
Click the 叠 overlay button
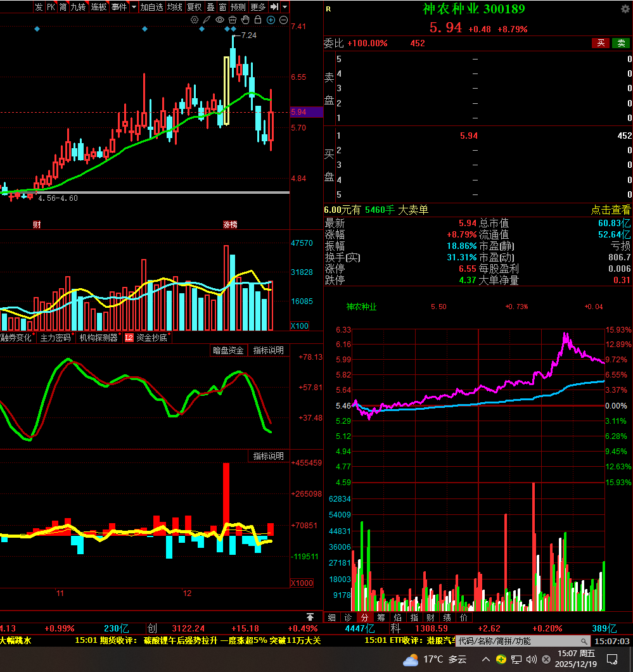coord(210,7)
